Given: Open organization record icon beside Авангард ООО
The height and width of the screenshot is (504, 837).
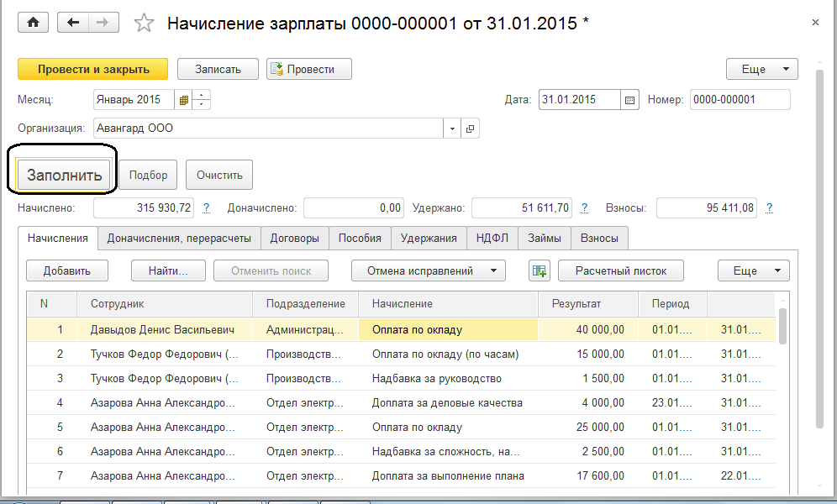Looking at the screenshot, I should tap(470, 129).
